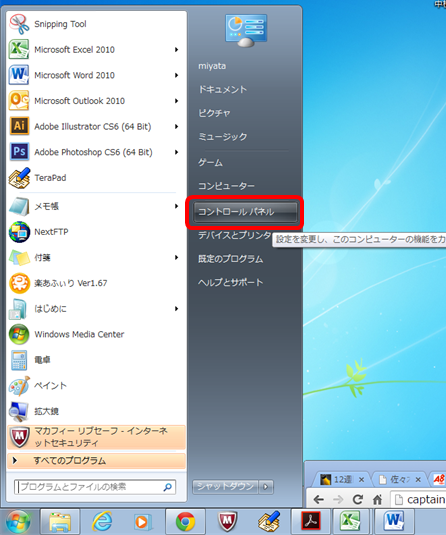
Task: Launch 楽あふぃり Ver1.67 icon
Action: [x=19, y=283]
